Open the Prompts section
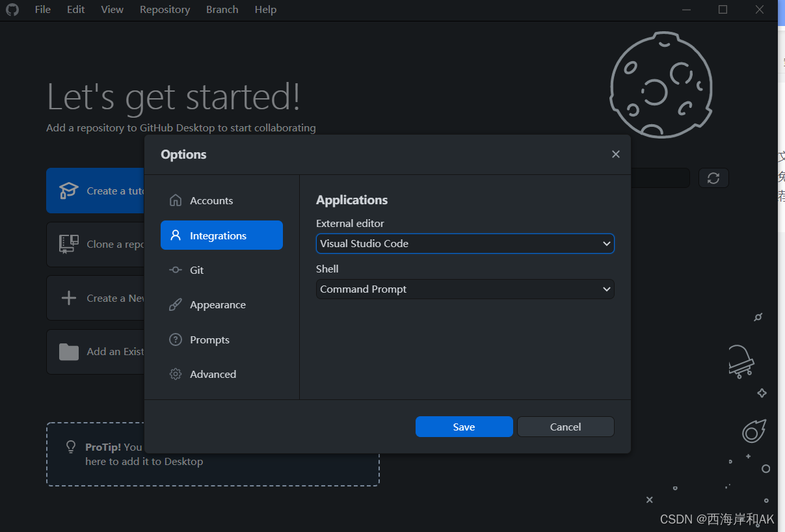This screenshot has width=785, height=532. click(x=222, y=339)
